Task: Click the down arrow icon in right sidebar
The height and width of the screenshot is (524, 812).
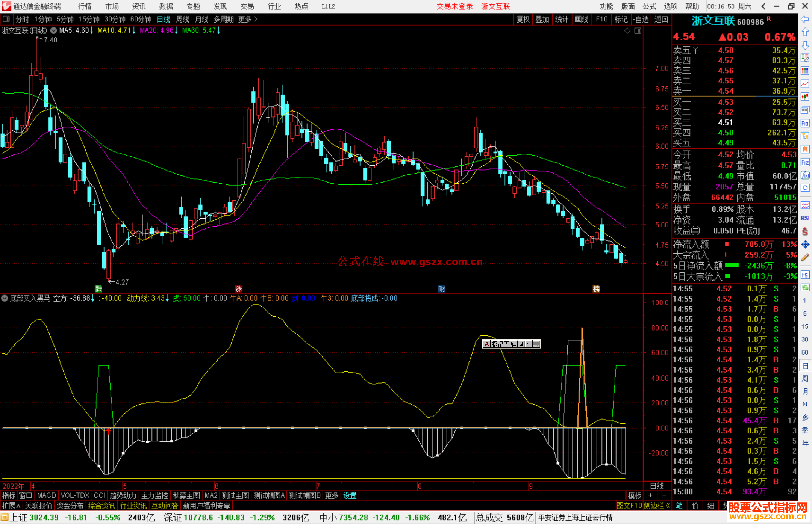Action: click(805, 45)
